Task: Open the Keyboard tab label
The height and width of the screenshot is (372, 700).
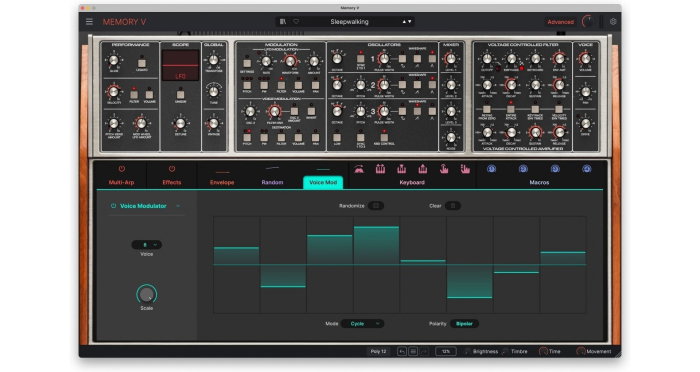Action: point(412,182)
